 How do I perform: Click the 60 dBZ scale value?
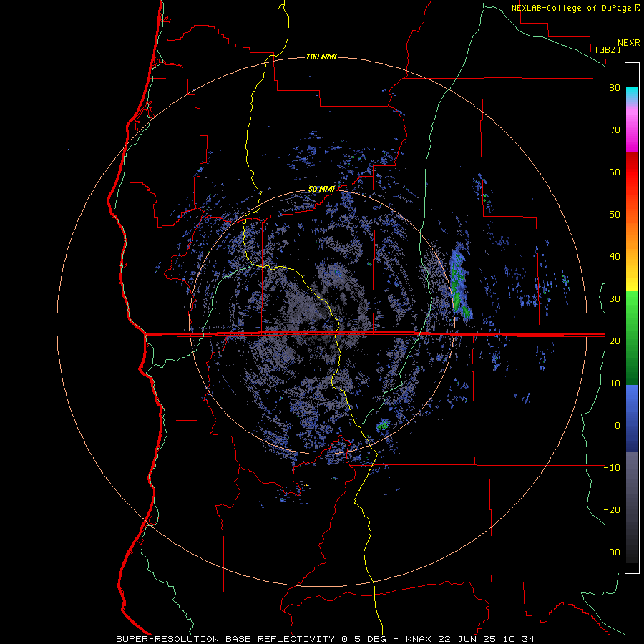click(615, 172)
